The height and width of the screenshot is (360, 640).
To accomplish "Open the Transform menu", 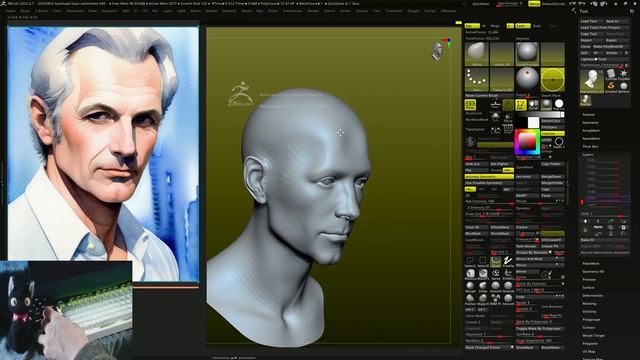I will 393,11.
